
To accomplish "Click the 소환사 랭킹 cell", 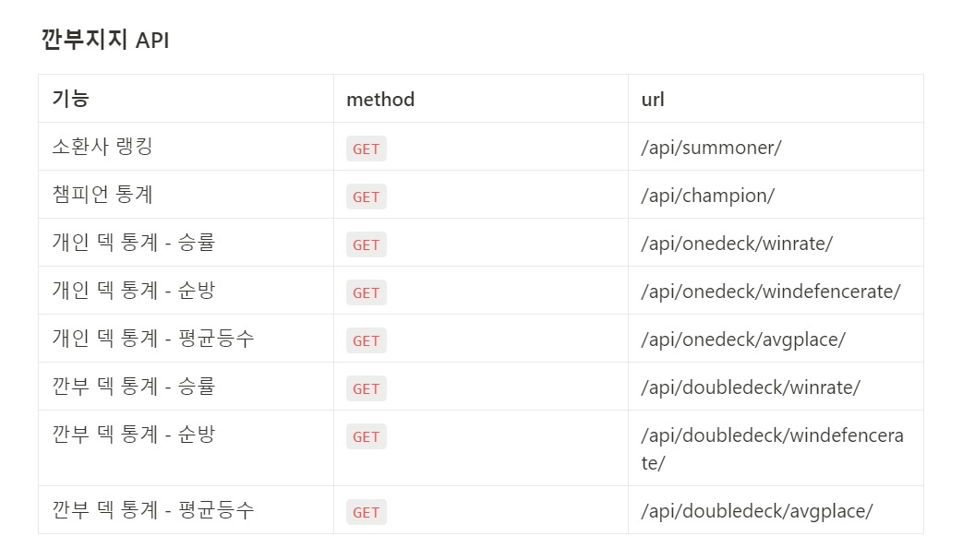I will click(x=102, y=147).
